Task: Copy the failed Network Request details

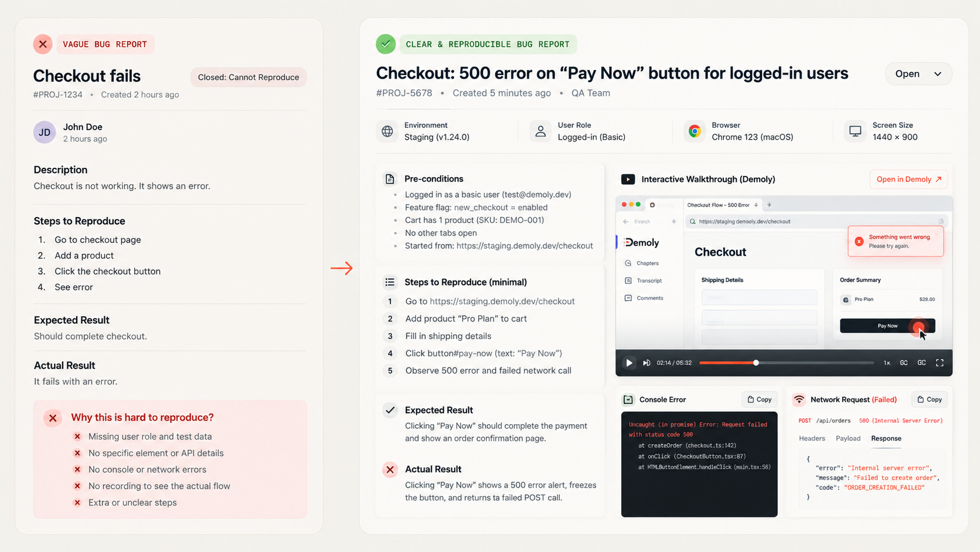Action: [x=930, y=399]
